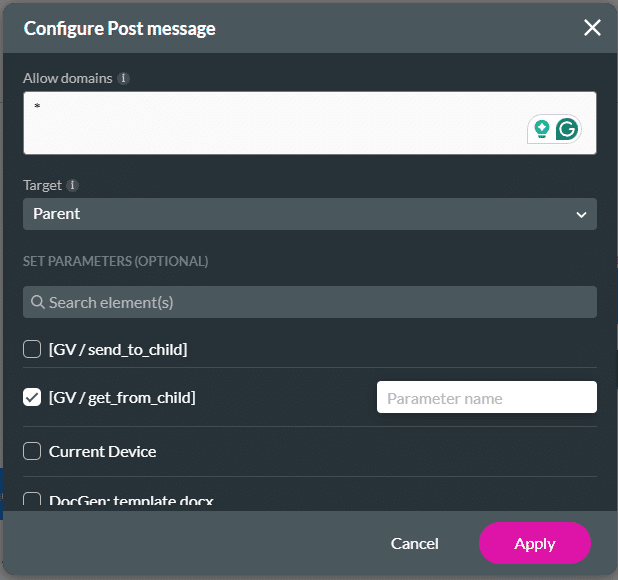Click the Grammarly G icon

point(568,128)
